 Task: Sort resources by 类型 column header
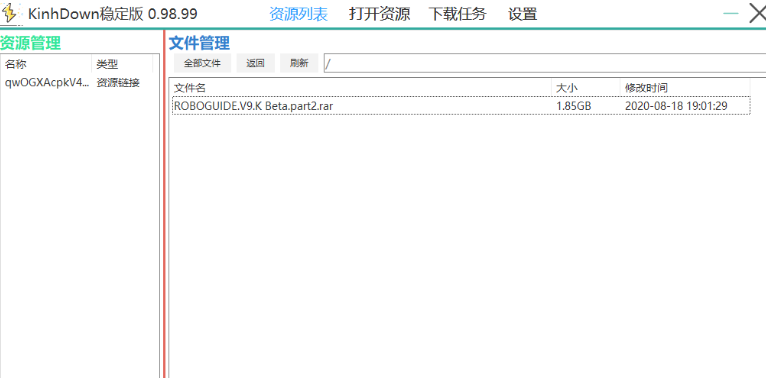tap(122, 64)
